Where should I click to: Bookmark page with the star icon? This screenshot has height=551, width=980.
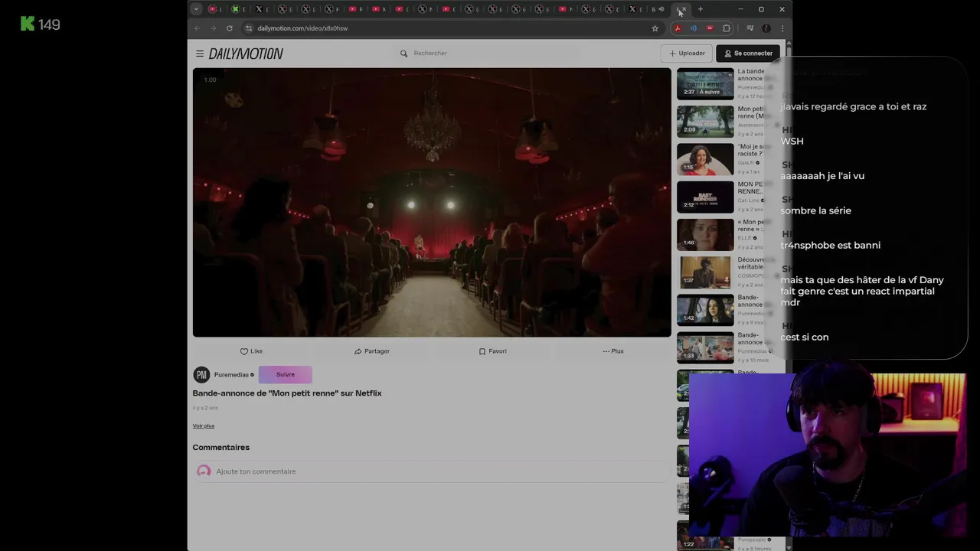[x=655, y=28]
